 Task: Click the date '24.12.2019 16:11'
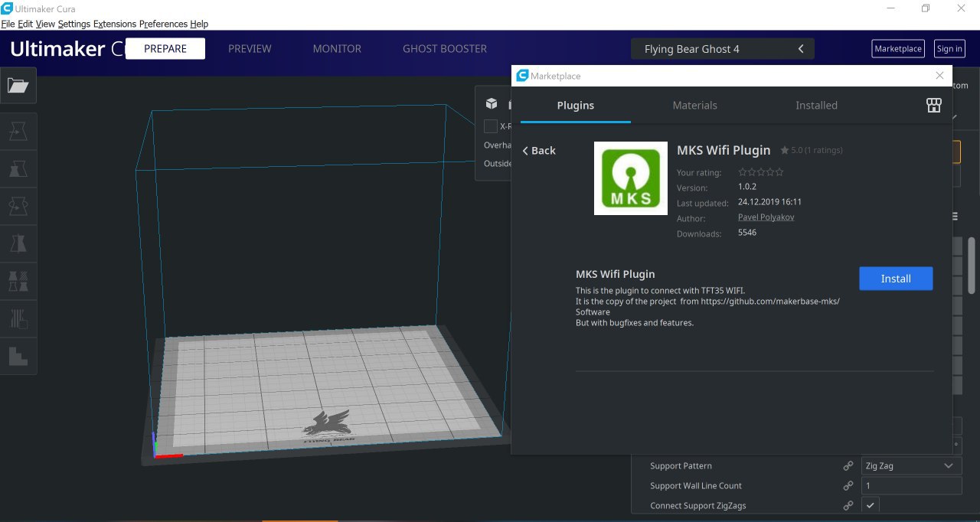769,202
